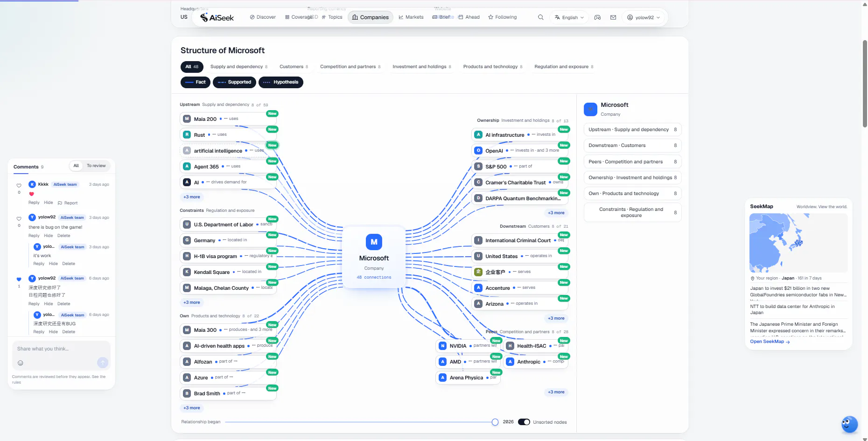Select the Regulation and exposure tab
Viewport: 868px width, 441px height.
564,67
